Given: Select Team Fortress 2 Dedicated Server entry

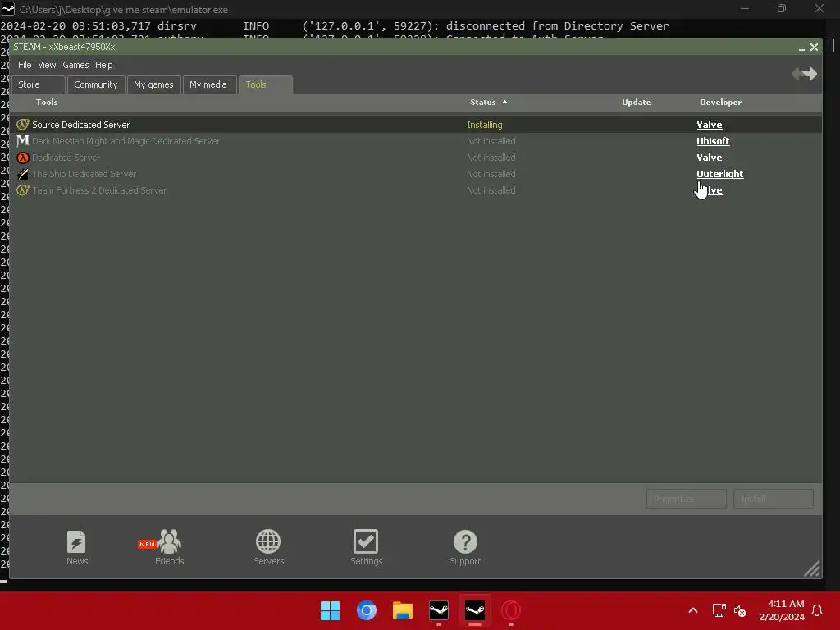Looking at the screenshot, I should point(416,190).
